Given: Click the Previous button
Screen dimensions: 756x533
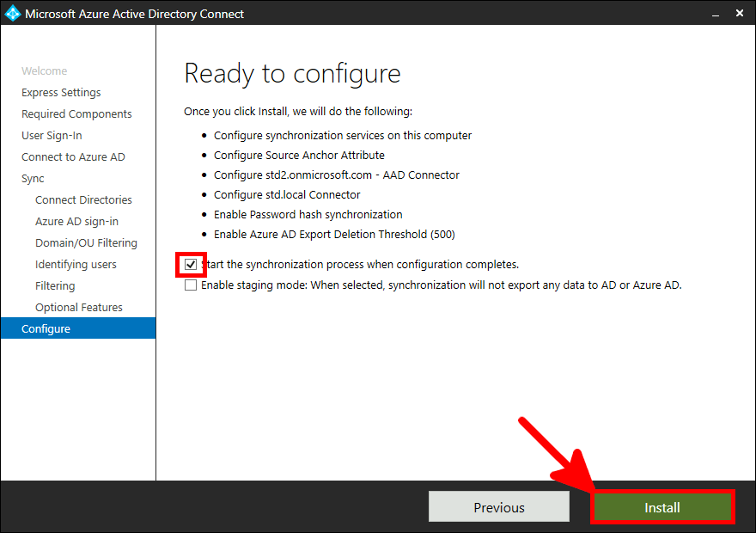Looking at the screenshot, I should pos(498,506).
